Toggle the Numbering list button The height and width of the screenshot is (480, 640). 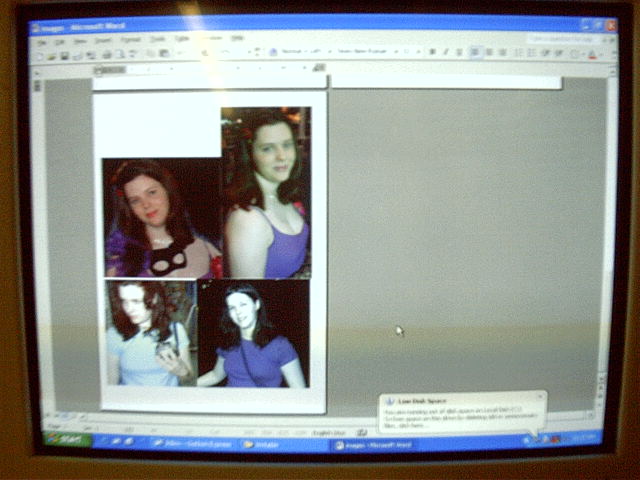pos(518,53)
